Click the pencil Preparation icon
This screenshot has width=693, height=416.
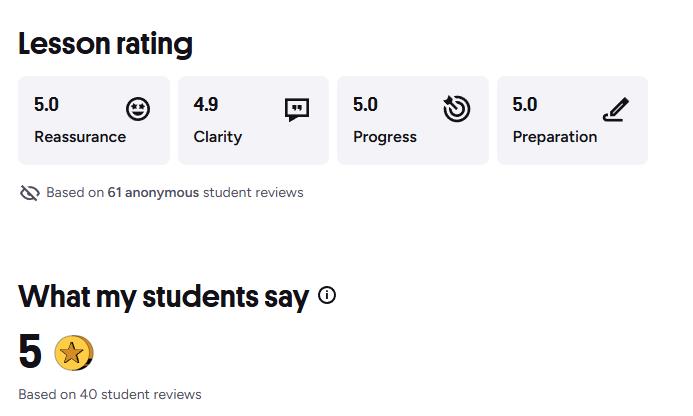615,108
